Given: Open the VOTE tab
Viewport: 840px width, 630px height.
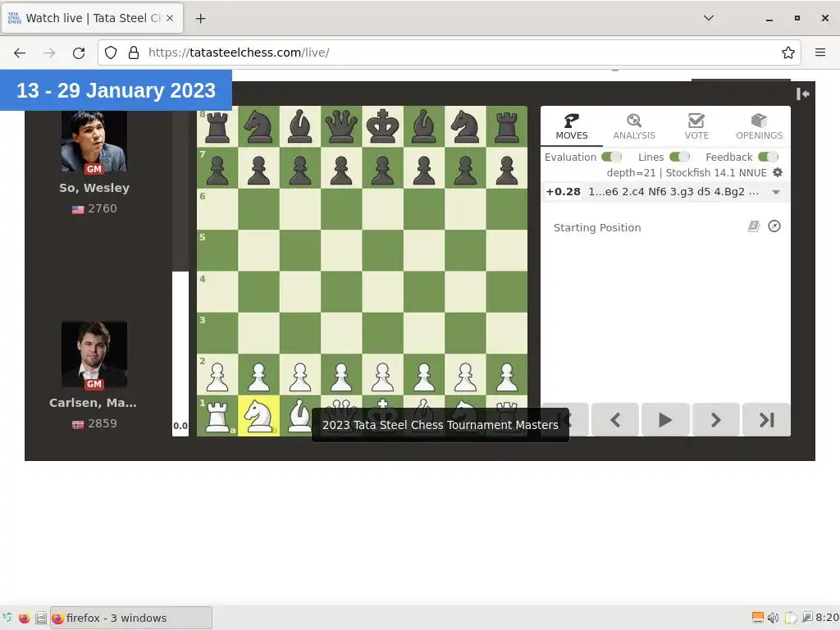Looking at the screenshot, I should [696, 127].
